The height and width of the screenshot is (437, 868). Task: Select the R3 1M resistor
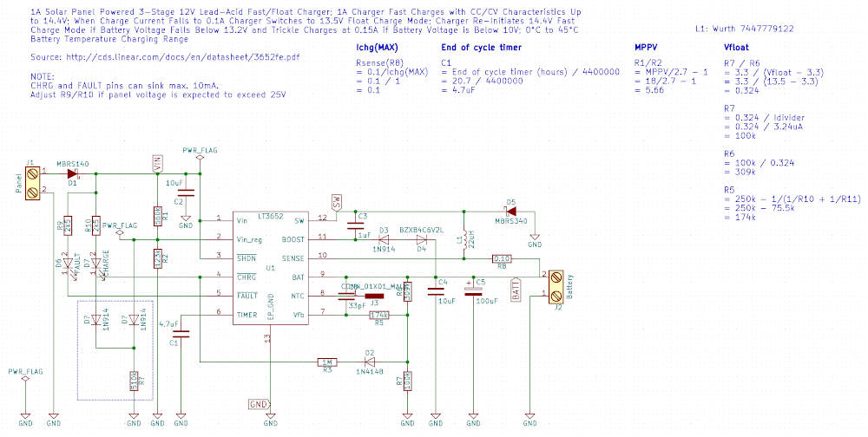[328, 362]
